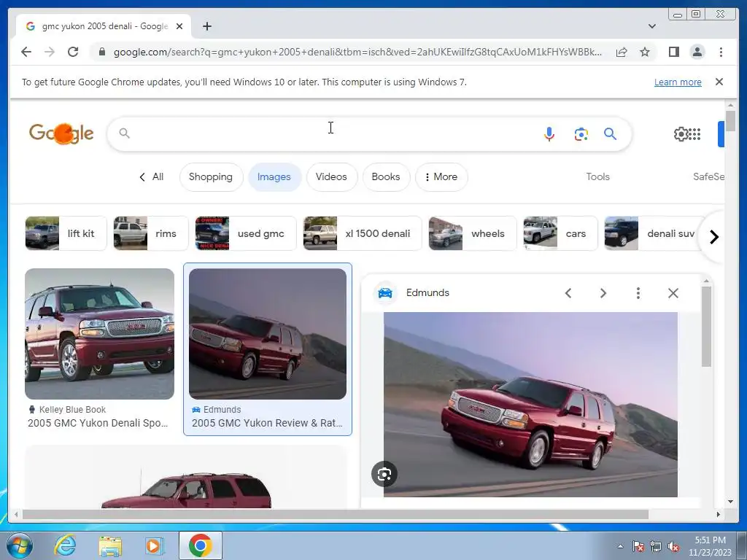Open the Google apps grid
This screenshot has width=747, height=560.
[694, 134]
